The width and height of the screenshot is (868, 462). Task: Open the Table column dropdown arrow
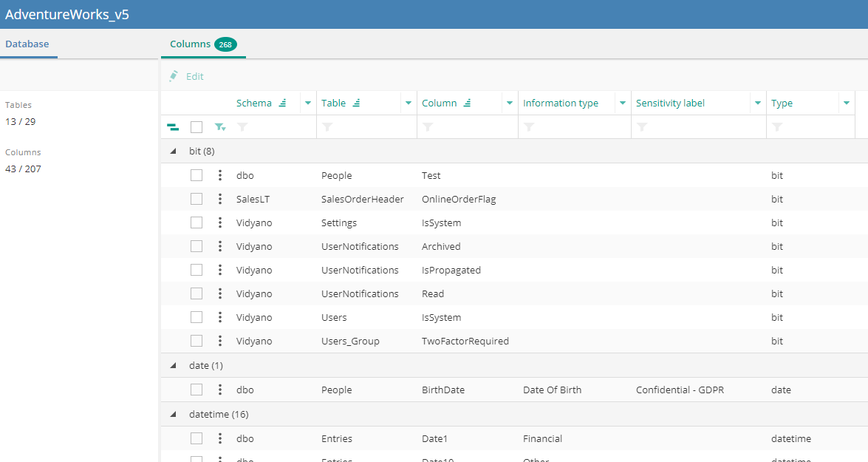tap(408, 103)
